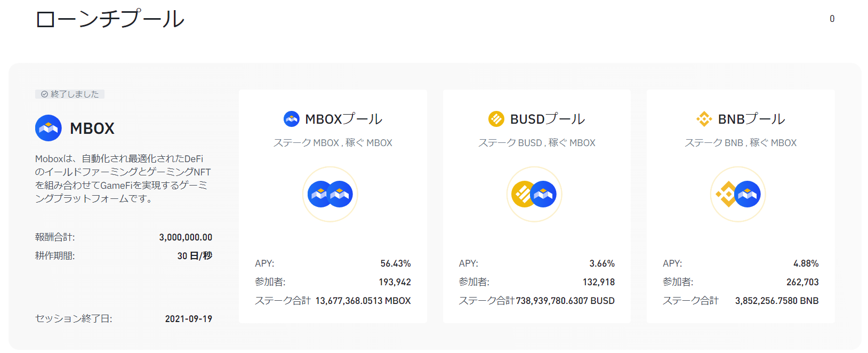
Task: Click the 2021-09-19 session end date
Action: 188,319
